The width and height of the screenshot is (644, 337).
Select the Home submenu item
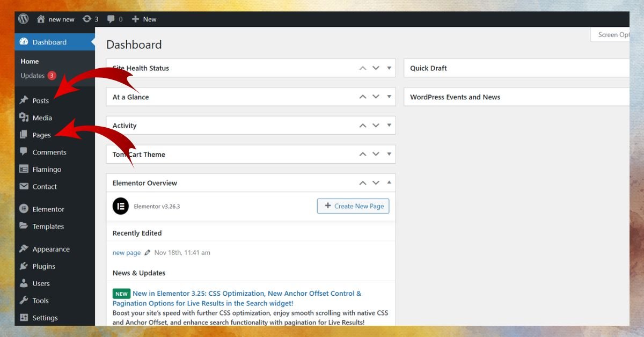click(30, 61)
